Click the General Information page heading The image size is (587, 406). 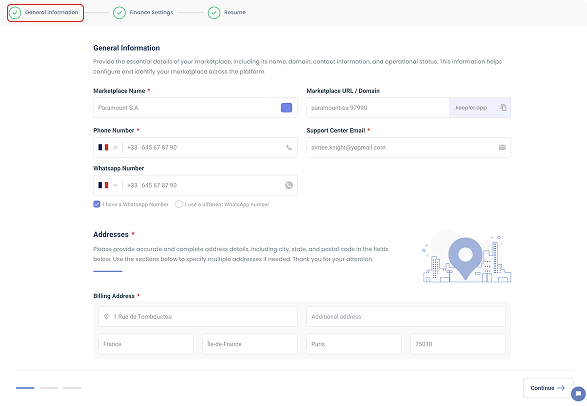[x=127, y=48]
